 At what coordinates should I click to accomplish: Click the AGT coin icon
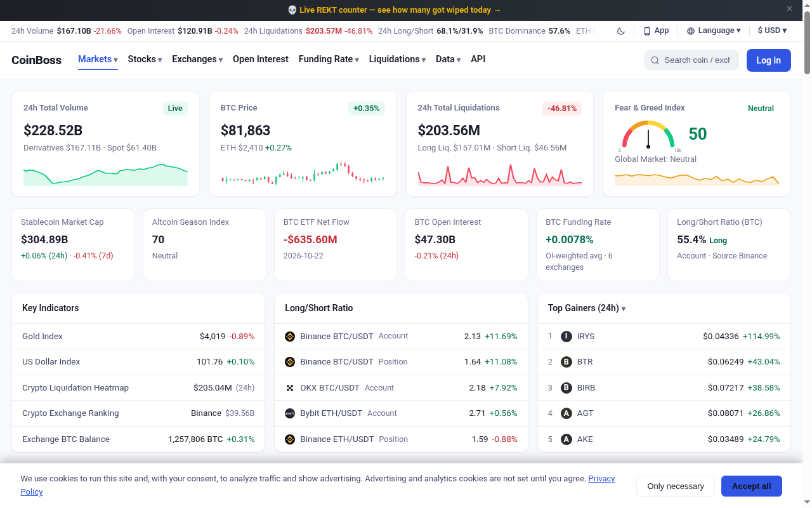coord(566,413)
